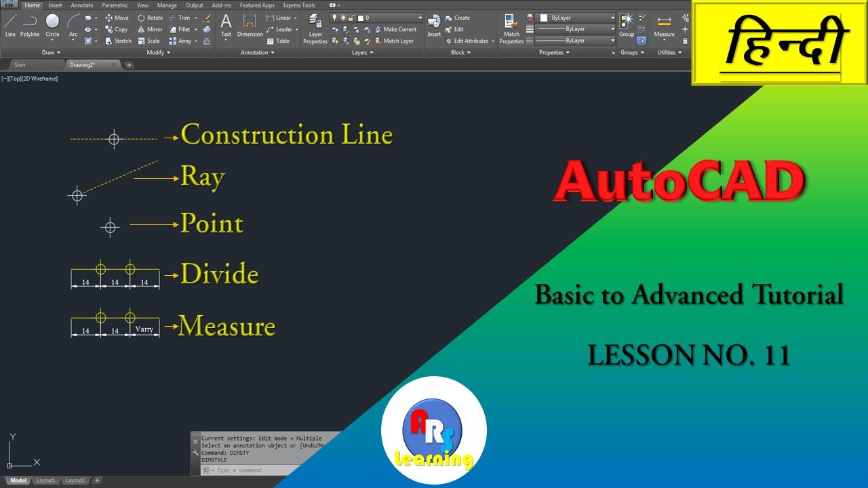Viewport: 868px width, 488px height.
Task: Click the Text annotation tool
Action: click(226, 25)
